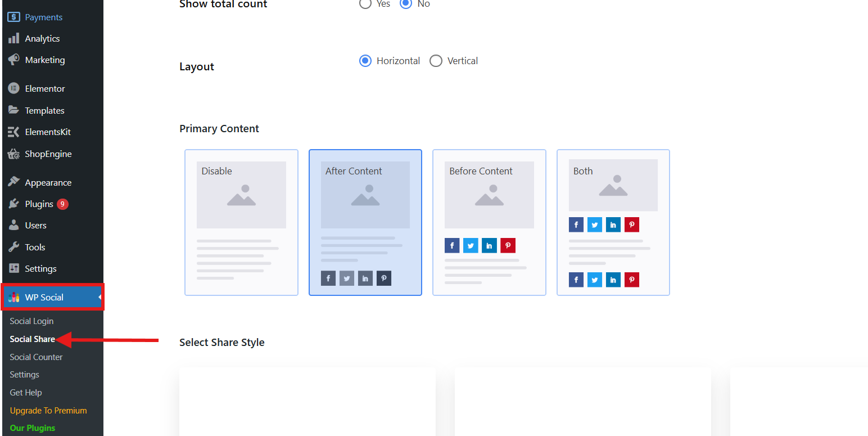The height and width of the screenshot is (436, 868).
Task: Select the After Content placement card
Action: (x=365, y=222)
